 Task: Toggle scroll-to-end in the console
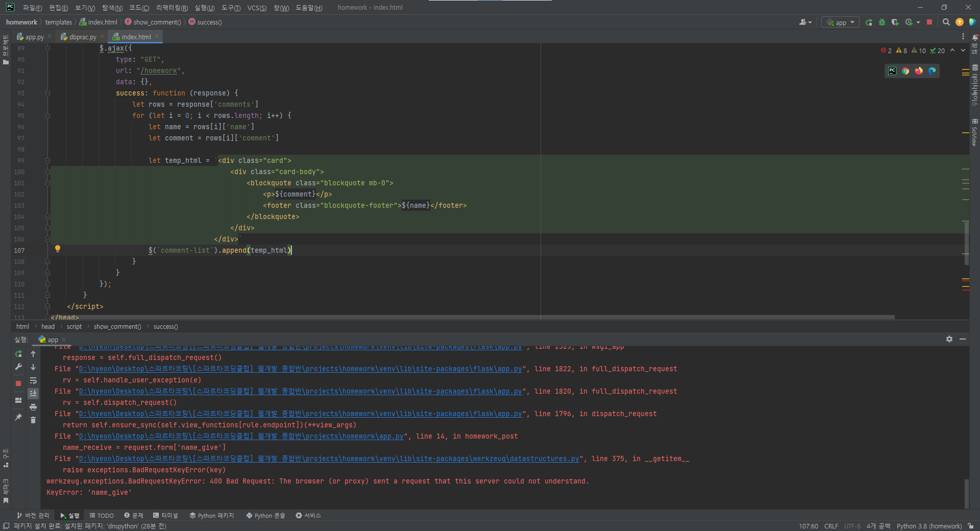point(33,394)
